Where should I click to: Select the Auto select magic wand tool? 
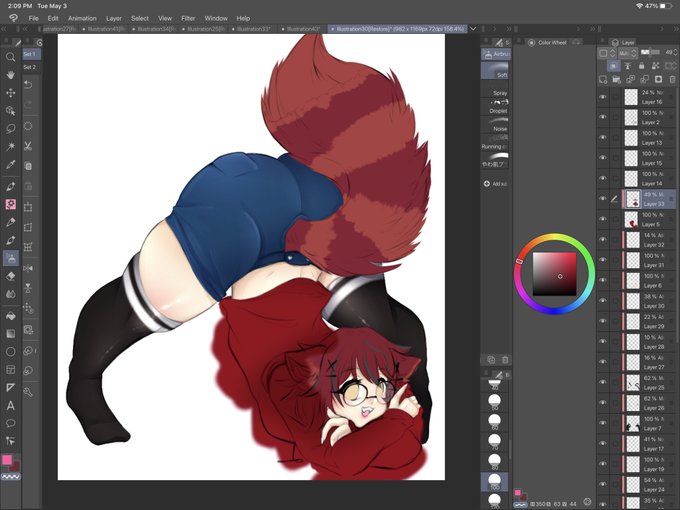[x=10, y=146]
